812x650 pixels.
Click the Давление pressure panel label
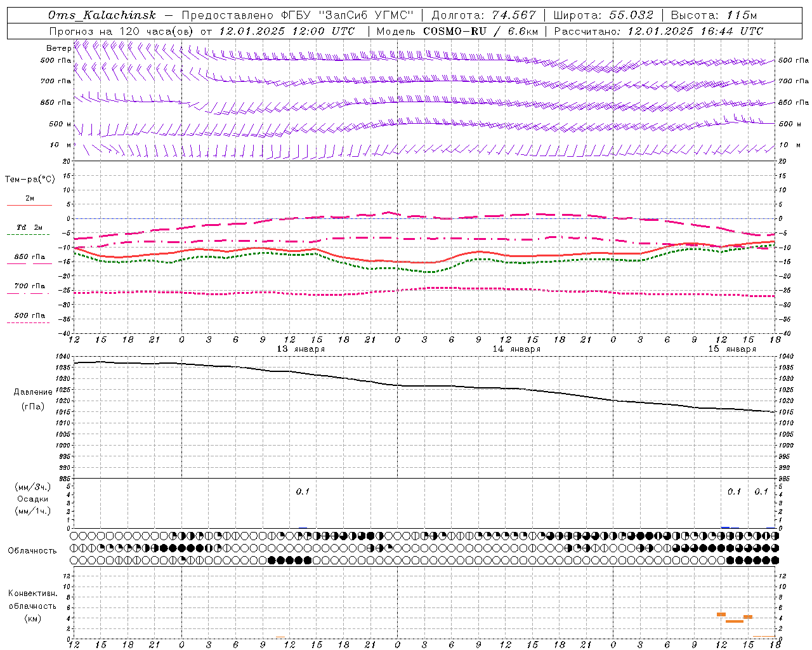click(x=33, y=392)
